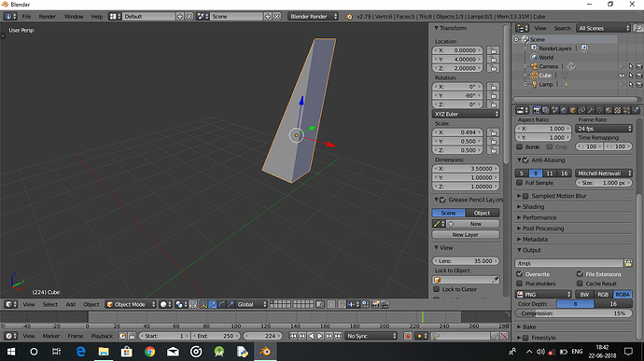Enable the Border render checkbox
Viewport: 644px width, 361px height.
pyautogui.click(x=520, y=146)
